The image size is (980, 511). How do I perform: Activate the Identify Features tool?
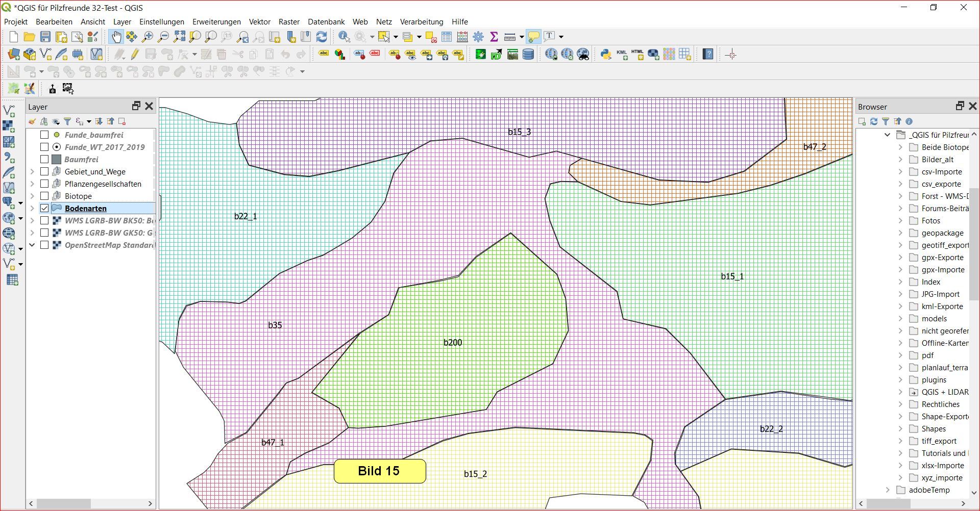pyautogui.click(x=344, y=37)
